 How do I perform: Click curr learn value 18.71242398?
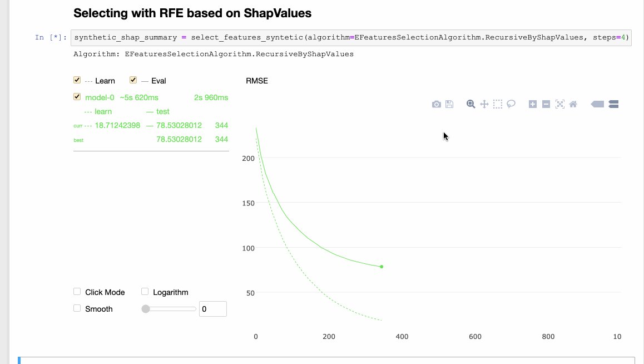coord(117,125)
